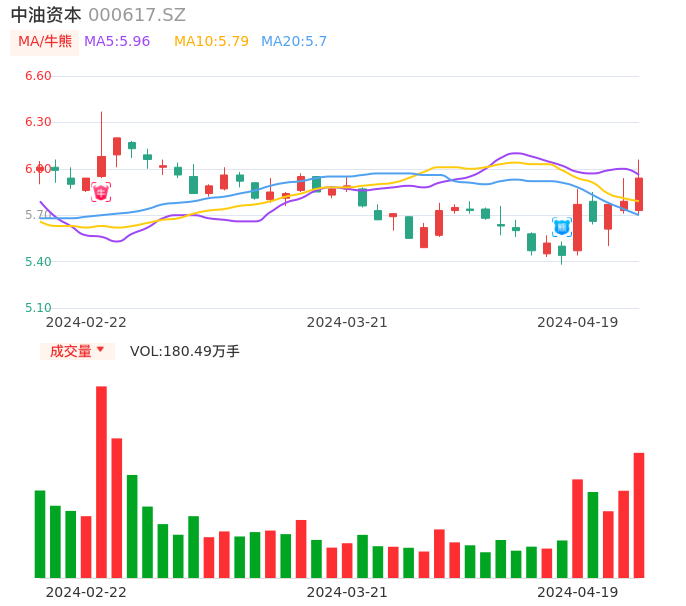686x606 pixels.
Task: Click the first green volume bar on left
Action: [x=40, y=534]
